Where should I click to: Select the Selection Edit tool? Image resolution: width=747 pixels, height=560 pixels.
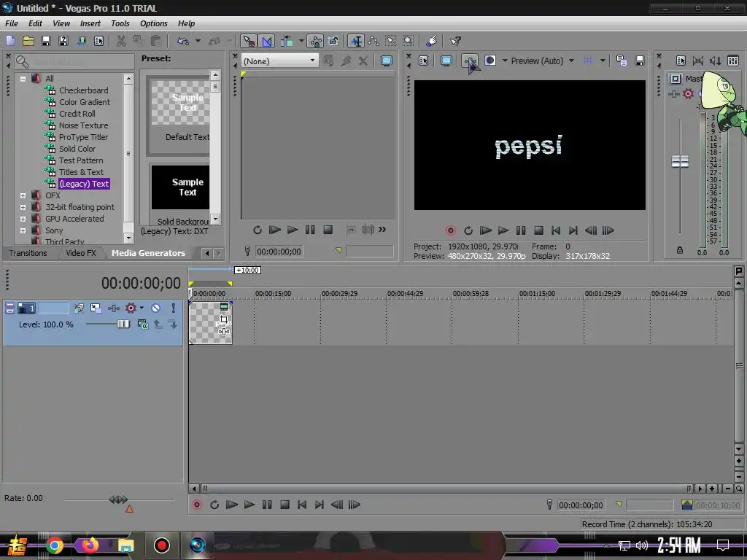pyautogui.click(x=391, y=41)
